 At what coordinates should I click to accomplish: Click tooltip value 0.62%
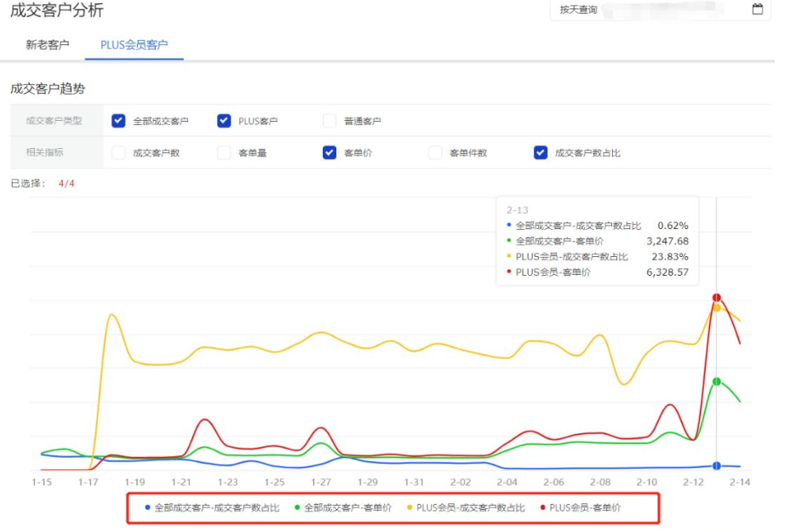pos(673,226)
